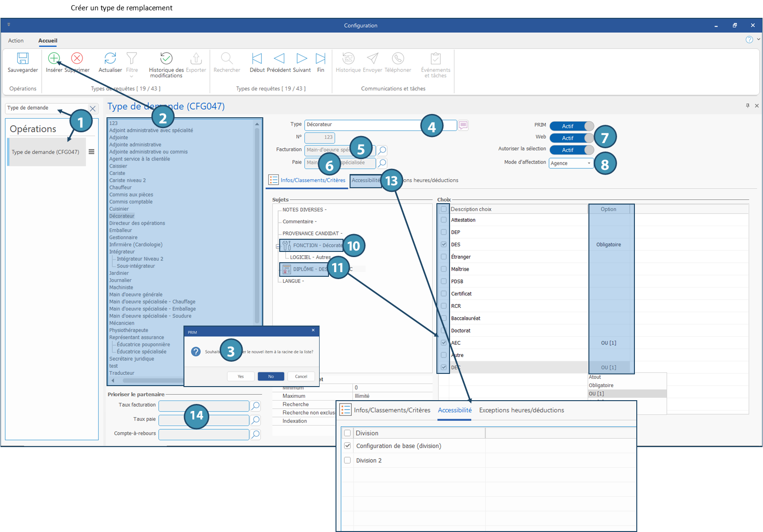Click the Facturation lookup magnifier

tap(382, 150)
